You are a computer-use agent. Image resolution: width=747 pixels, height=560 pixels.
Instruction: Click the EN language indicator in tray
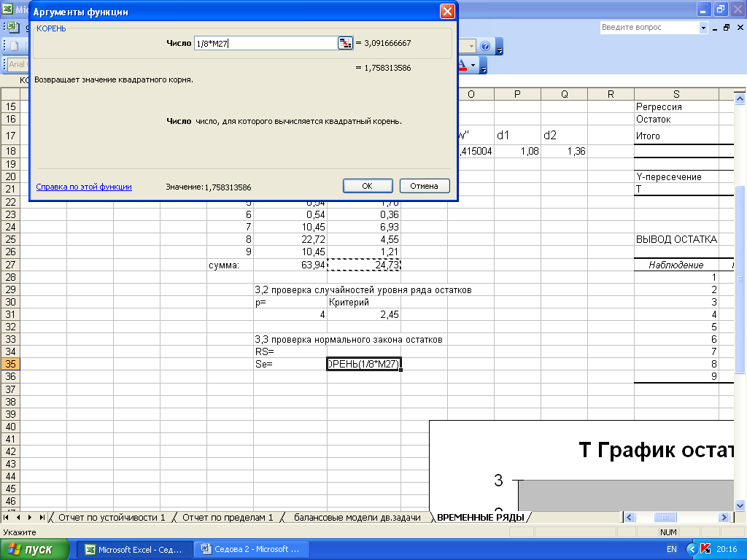click(x=671, y=550)
